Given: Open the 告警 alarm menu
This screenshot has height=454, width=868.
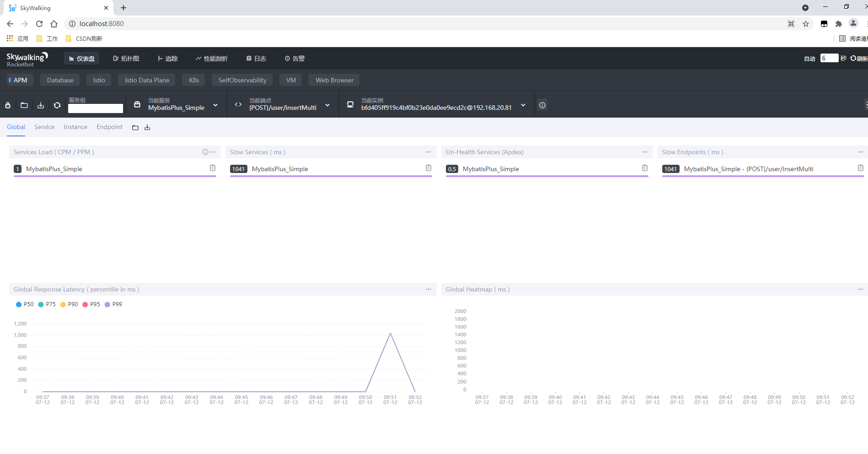Looking at the screenshot, I should click(x=295, y=59).
